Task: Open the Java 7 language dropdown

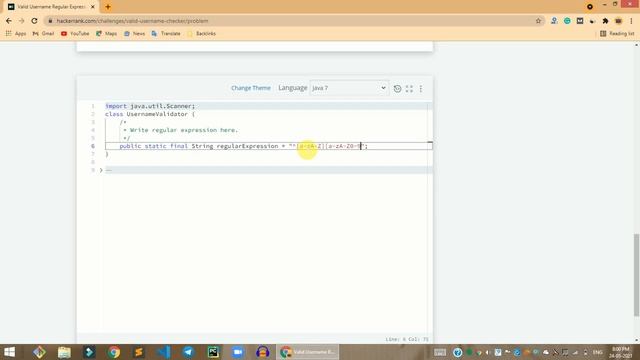Action: pyautogui.click(x=349, y=88)
